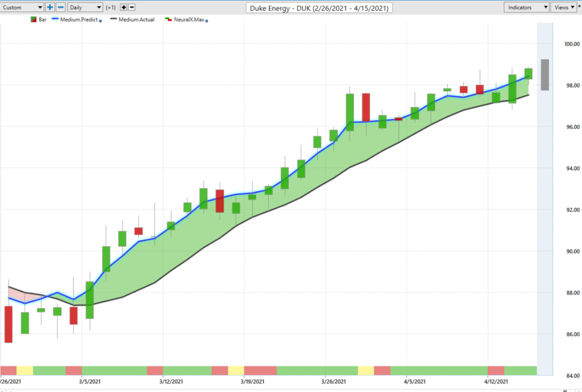The image size is (582, 392).
Task: Expand the Indicators dropdown
Action: 527,7
